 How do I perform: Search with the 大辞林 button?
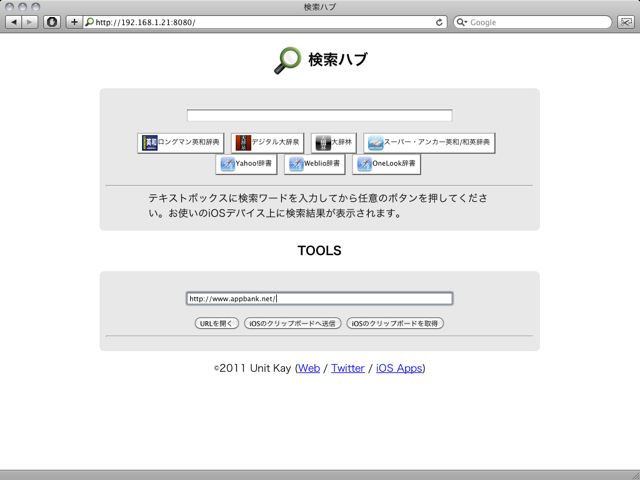coord(334,143)
